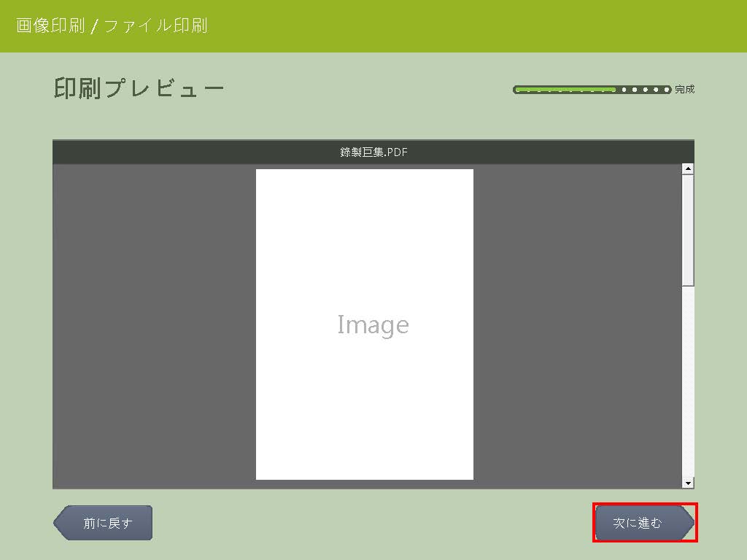Click the 完成 label beside the progress bar
Viewport: 747px width, 560px height.
click(684, 89)
